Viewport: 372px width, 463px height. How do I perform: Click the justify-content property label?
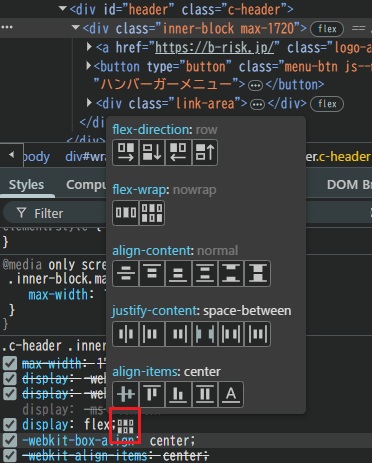point(154,311)
